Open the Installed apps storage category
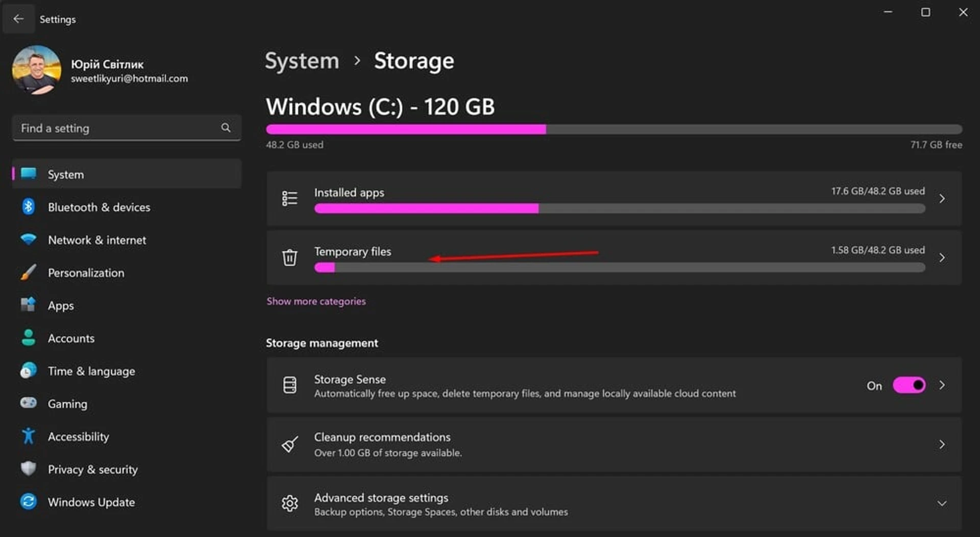Viewport: 980px width, 537px height. [614, 199]
